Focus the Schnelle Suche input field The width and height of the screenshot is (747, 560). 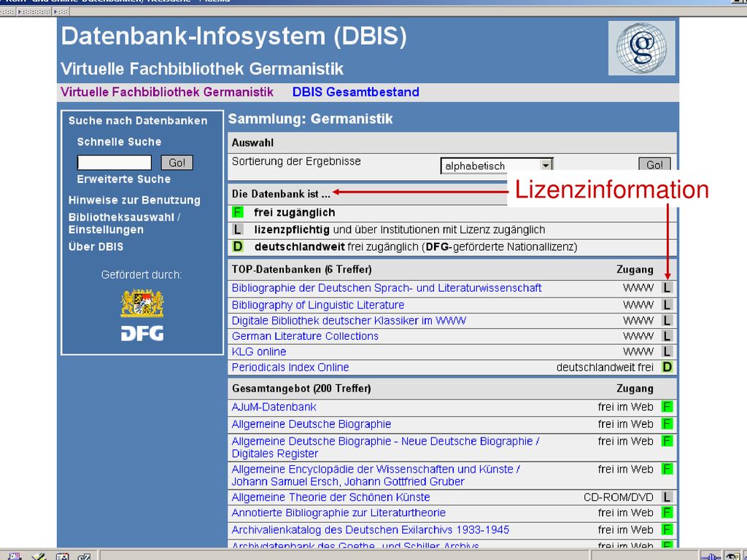[115, 163]
